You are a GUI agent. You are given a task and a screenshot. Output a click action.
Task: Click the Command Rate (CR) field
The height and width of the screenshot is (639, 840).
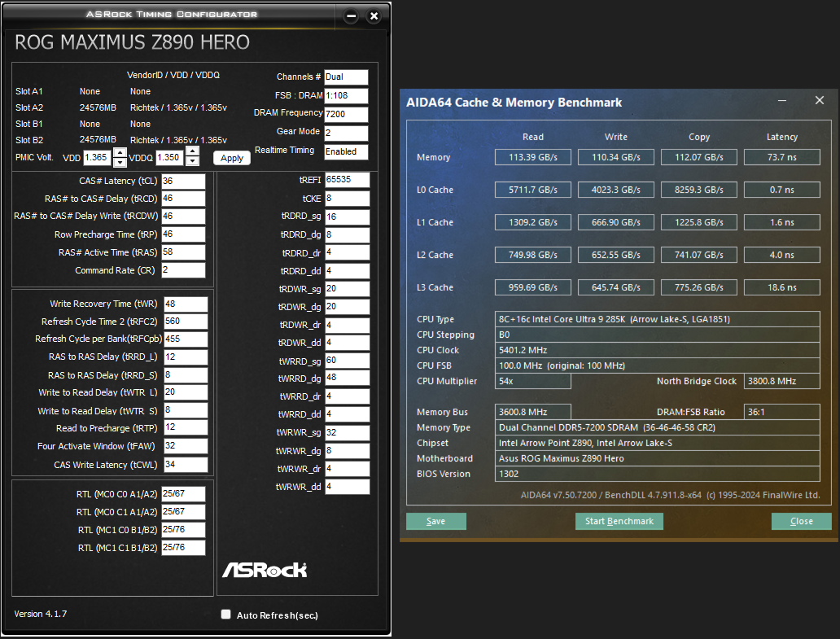coord(183,270)
